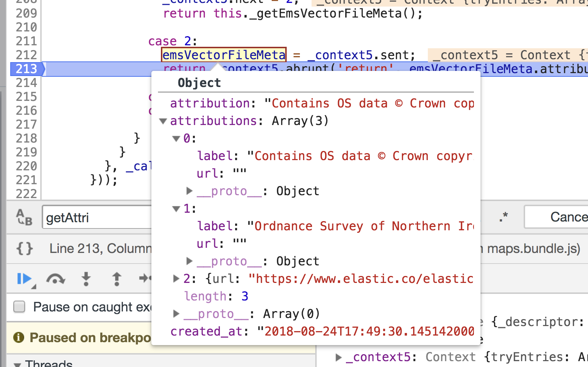Enable Pause on caught exceptions checkbox

click(x=19, y=307)
